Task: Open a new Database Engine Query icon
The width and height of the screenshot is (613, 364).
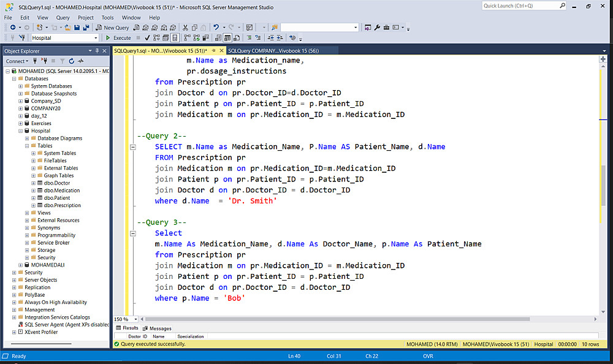Action: (136, 28)
